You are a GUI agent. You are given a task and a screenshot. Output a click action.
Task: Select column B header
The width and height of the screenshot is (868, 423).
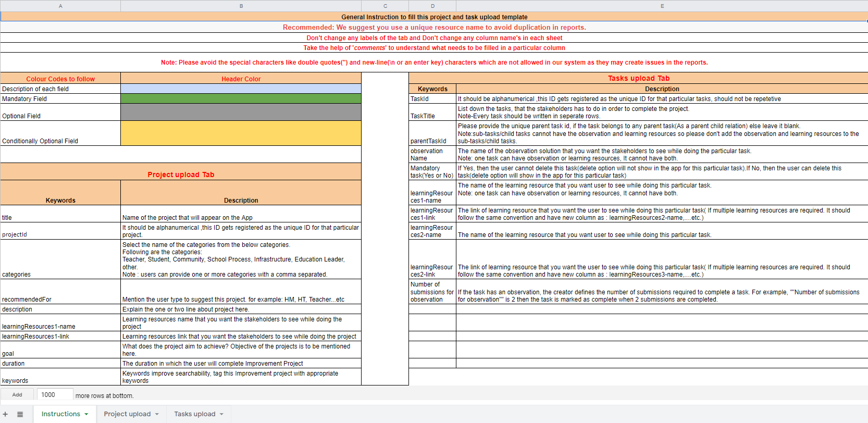coord(241,6)
